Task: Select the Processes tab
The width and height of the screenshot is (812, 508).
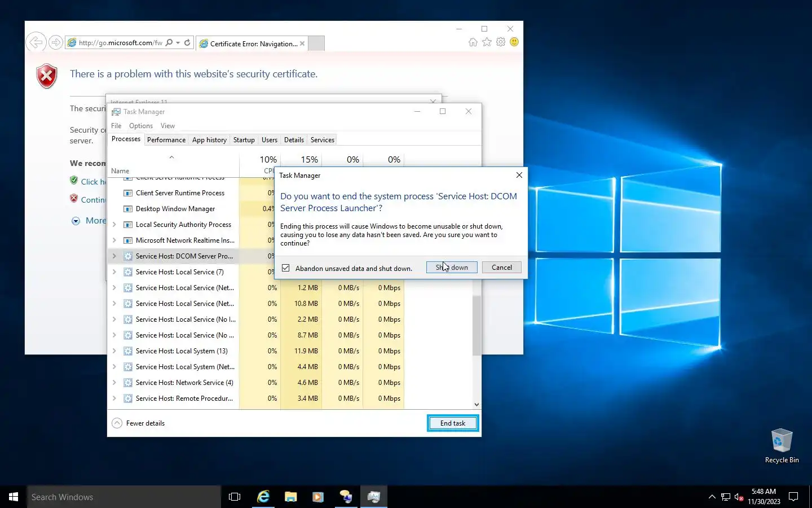Action: click(126, 139)
